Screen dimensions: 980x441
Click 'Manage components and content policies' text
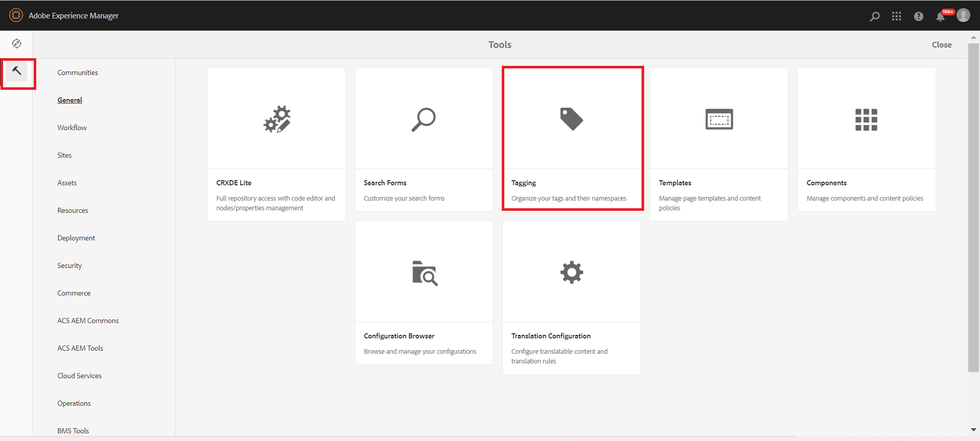(865, 198)
